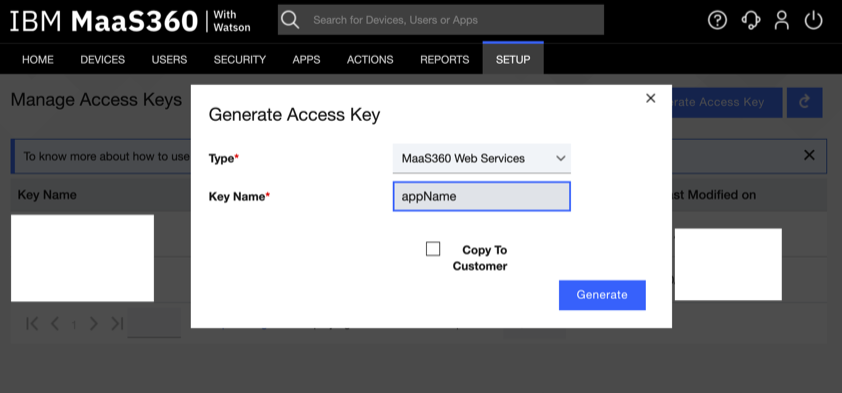
Task: Close the Generate Access Key dialog
Action: (650, 98)
